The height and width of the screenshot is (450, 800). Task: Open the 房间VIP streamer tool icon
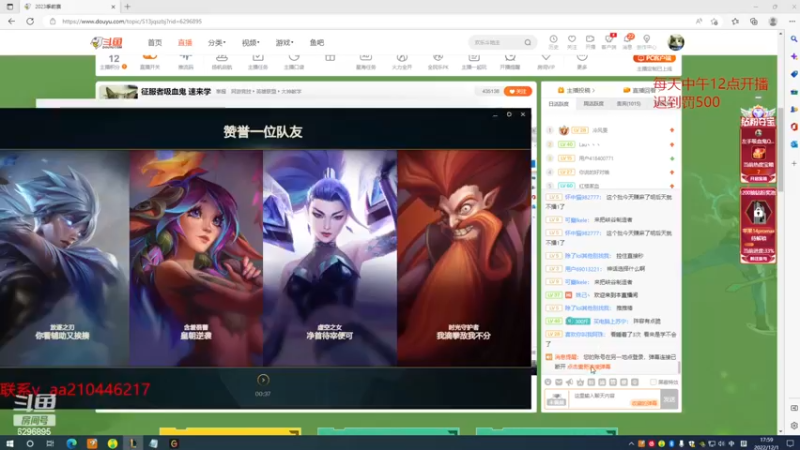pos(545,61)
